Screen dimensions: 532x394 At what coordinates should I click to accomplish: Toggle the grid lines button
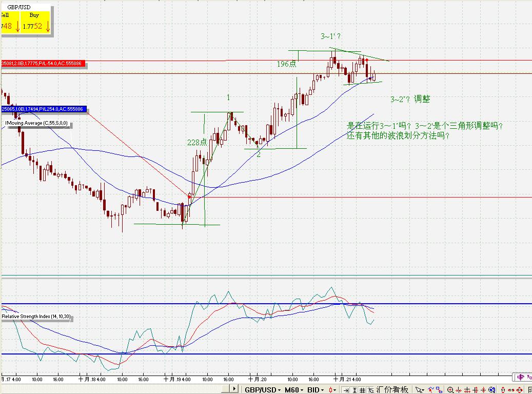click(x=362, y=390)
